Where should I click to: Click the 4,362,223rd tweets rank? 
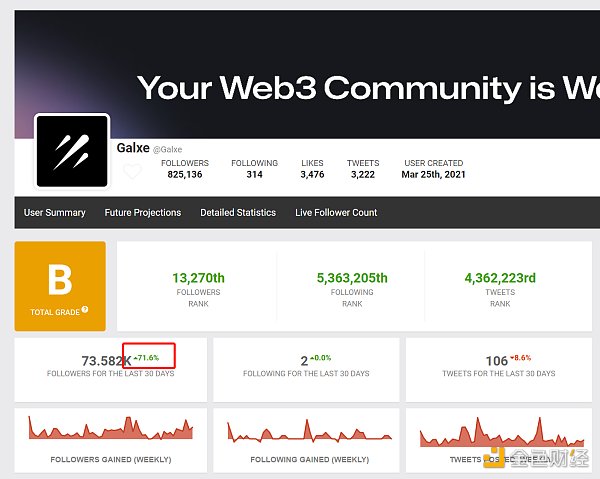501,279
